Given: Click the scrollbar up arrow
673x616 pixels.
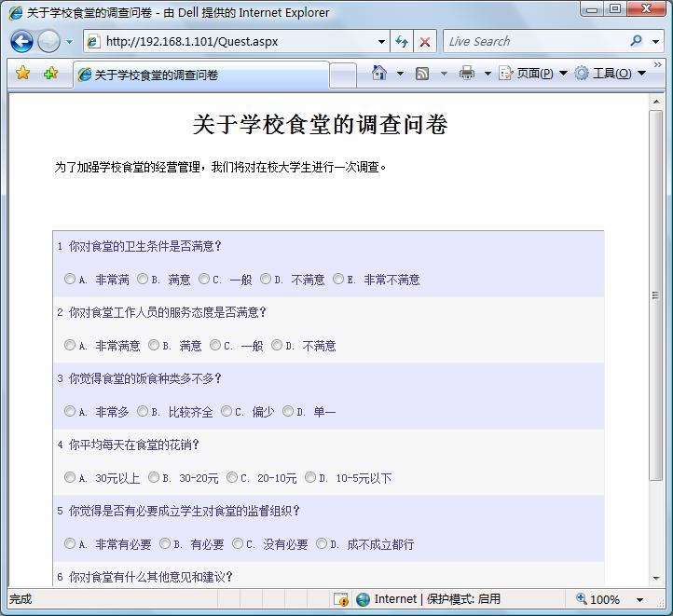Looking at the screenshot, I should pos(656,102).
